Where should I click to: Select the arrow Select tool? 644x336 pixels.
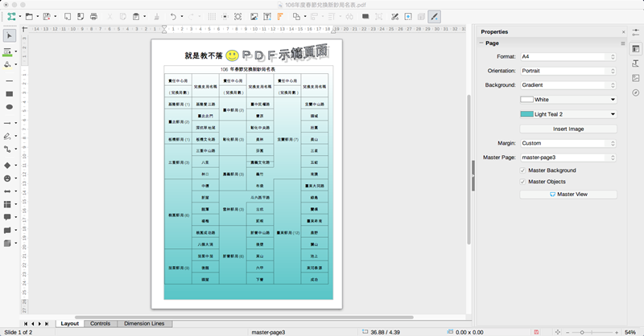[10, 35]
